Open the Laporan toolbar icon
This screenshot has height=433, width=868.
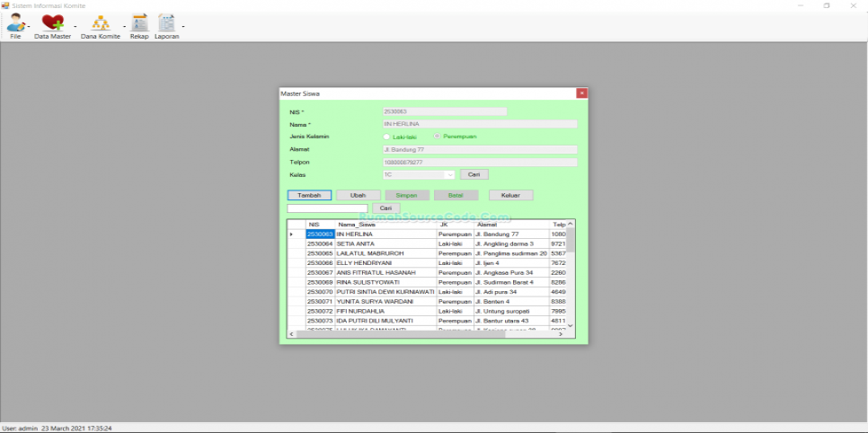pos(166,27)
